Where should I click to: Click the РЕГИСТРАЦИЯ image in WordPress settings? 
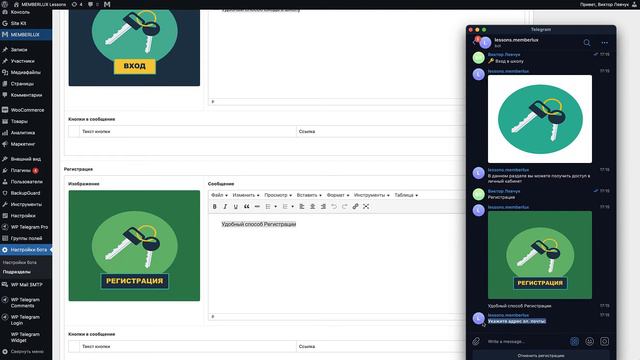134,245
